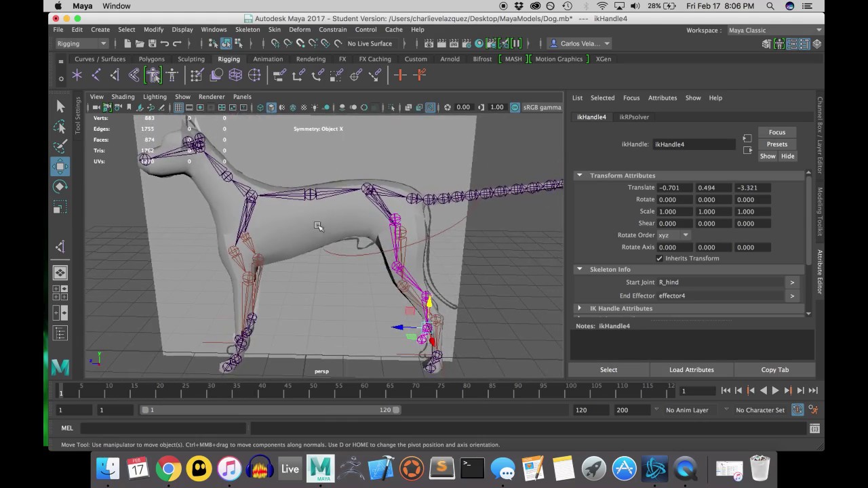Open the Rotate Order xyz dropdown

(673, 235)
